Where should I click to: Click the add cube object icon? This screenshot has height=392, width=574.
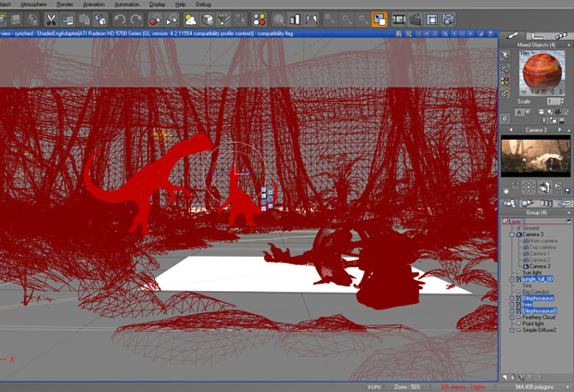click(207, 20)
